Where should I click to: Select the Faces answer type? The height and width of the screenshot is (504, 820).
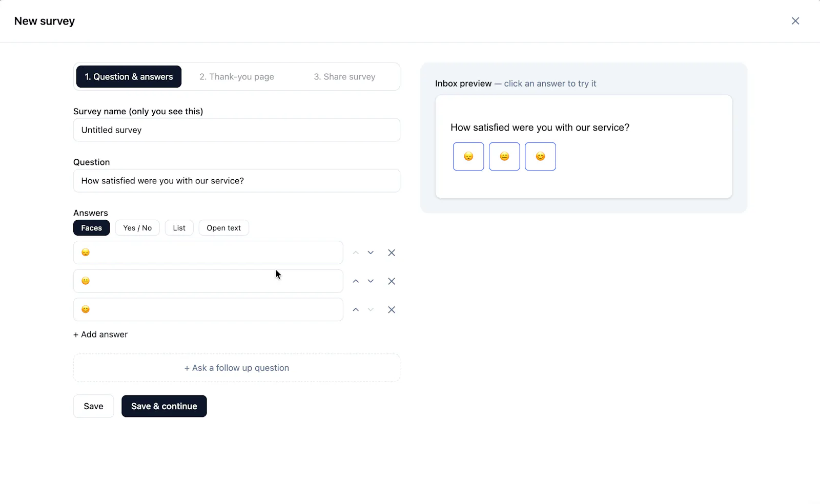tap(92, 228)
